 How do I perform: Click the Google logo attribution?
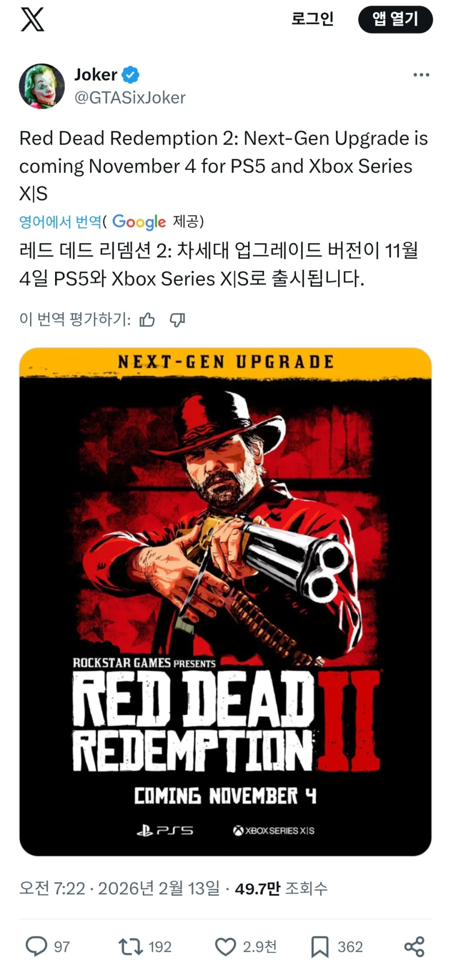click(139, 222)
